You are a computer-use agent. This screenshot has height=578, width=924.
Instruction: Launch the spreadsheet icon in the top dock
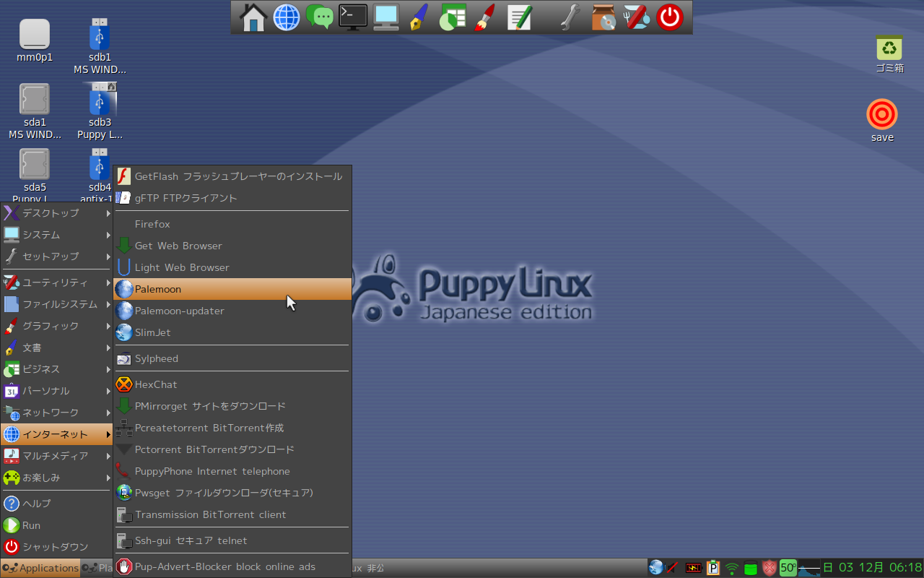pyautogui.click(x=453, y=17)
